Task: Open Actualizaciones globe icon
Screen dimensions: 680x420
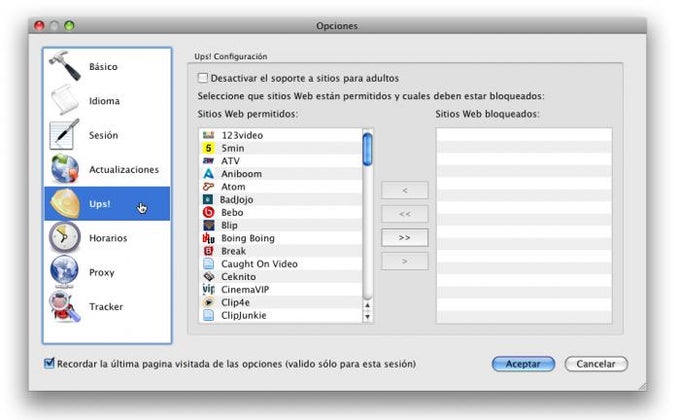Action: click(65, 168)
